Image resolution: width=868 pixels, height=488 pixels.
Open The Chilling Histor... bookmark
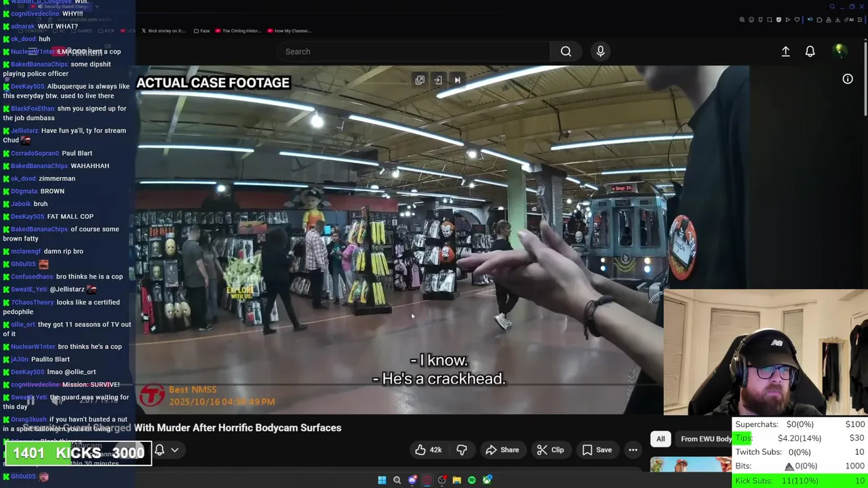point(238,30)
